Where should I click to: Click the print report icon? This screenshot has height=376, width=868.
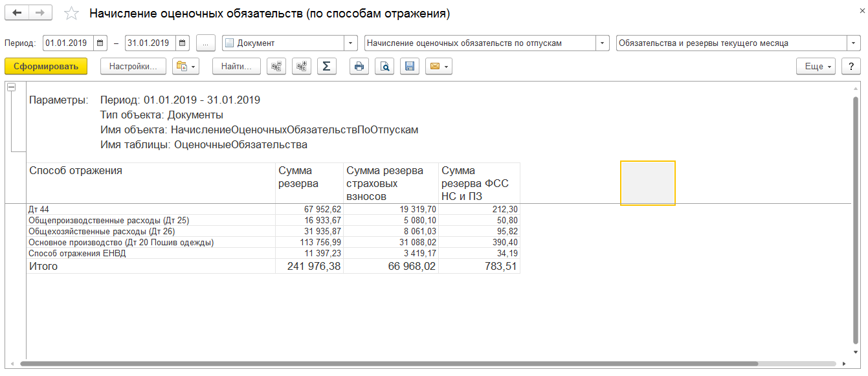pyautogui.click(x=359, y=66)
